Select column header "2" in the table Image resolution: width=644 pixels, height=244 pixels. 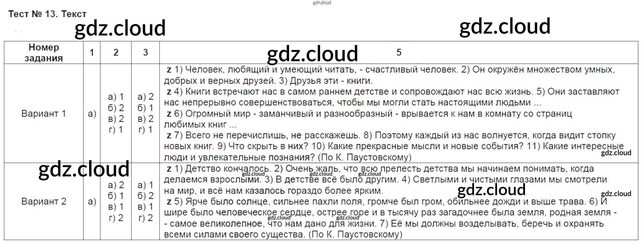[116, 53]
